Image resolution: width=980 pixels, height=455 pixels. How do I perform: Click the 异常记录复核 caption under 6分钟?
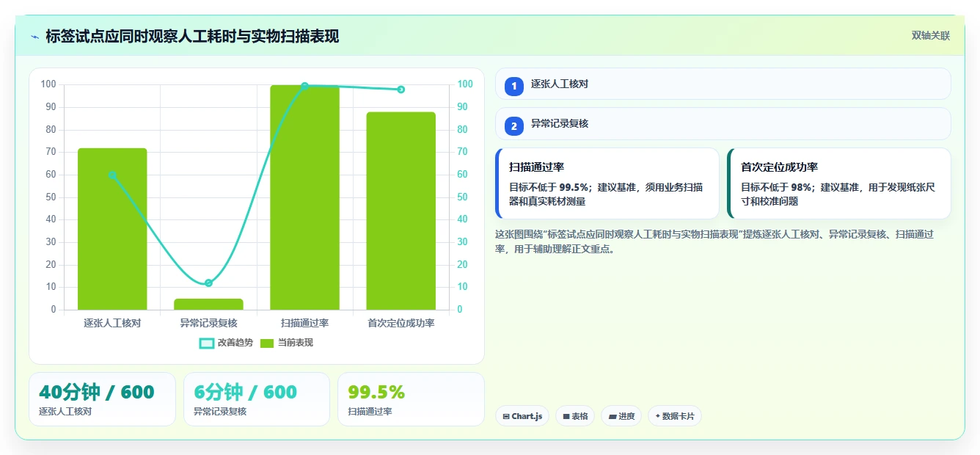(x=220, y=412)
